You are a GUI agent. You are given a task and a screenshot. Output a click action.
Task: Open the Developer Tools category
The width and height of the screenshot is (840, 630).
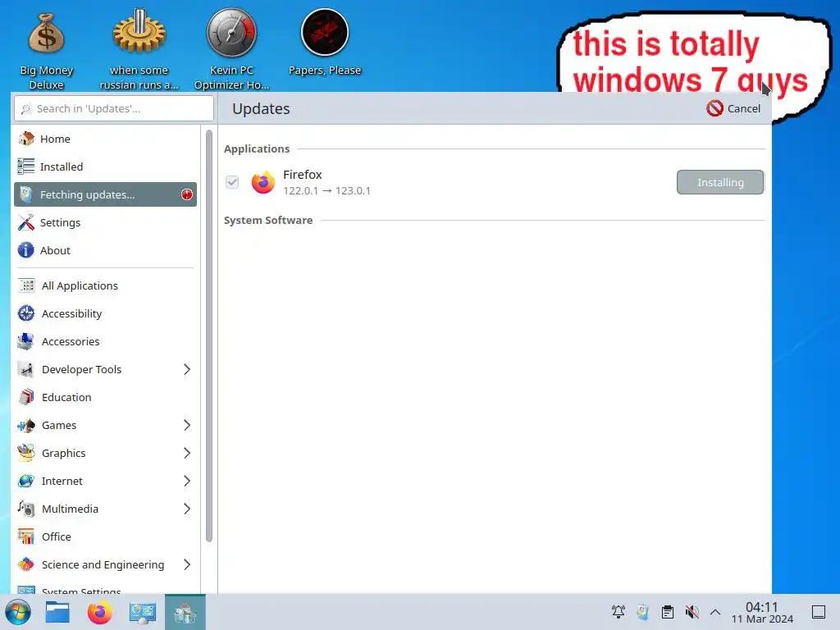[105, 369]
